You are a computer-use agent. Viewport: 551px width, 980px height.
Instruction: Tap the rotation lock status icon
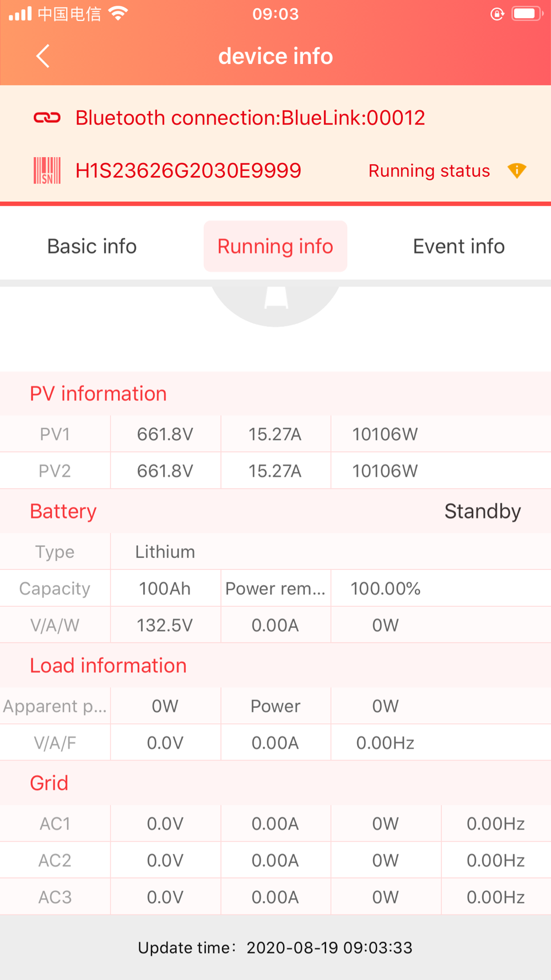pyautogui.click(x=497, y=14)
